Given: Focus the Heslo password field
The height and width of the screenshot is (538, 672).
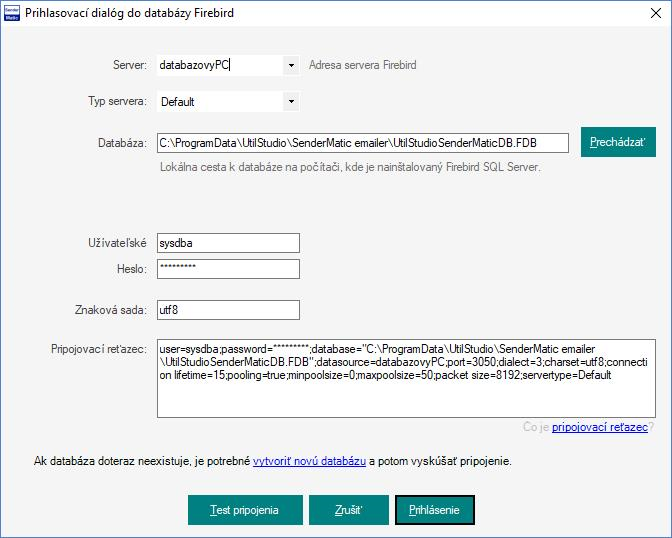Looking at the screenshot, I should click(228, 269).
